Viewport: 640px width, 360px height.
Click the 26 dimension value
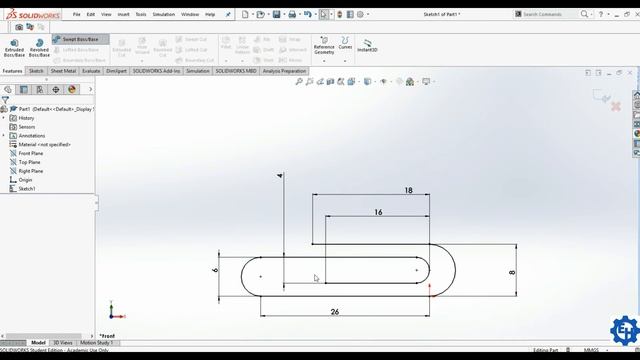click(335, 312)
